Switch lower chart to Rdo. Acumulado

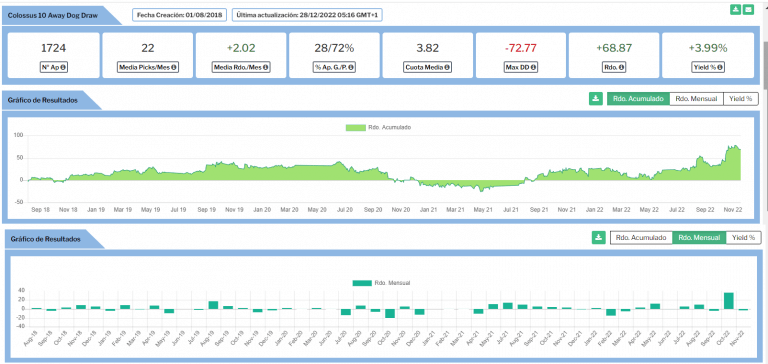pyautogui.click(x=641, y=238)
